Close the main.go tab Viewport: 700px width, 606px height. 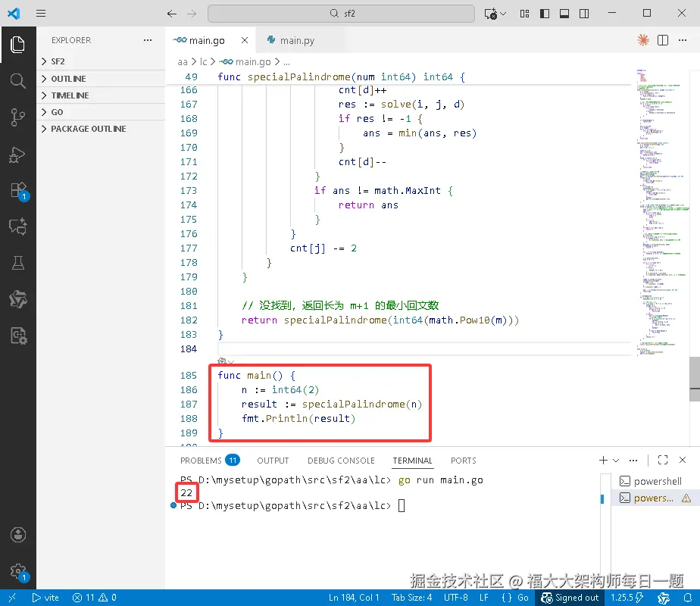pos(245,40)
